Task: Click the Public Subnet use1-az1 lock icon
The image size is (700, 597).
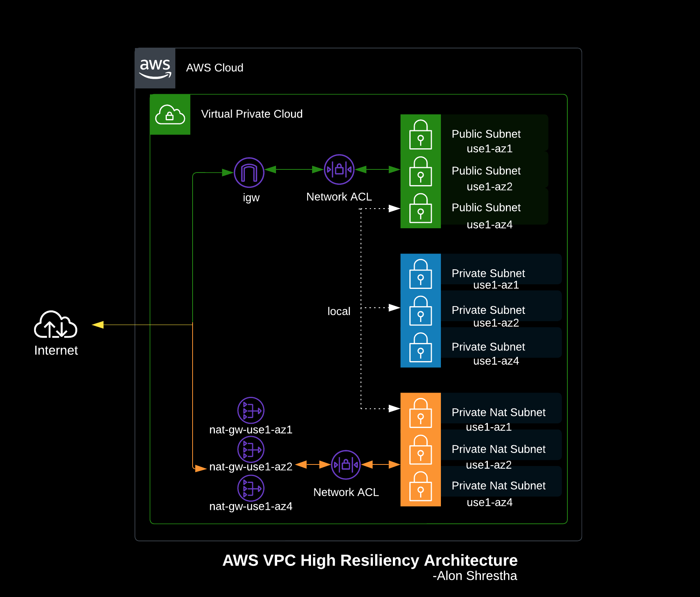Action: [421, 134]
